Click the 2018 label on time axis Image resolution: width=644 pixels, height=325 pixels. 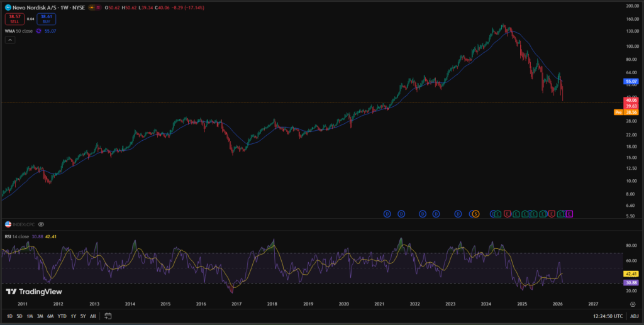point(272,304)
